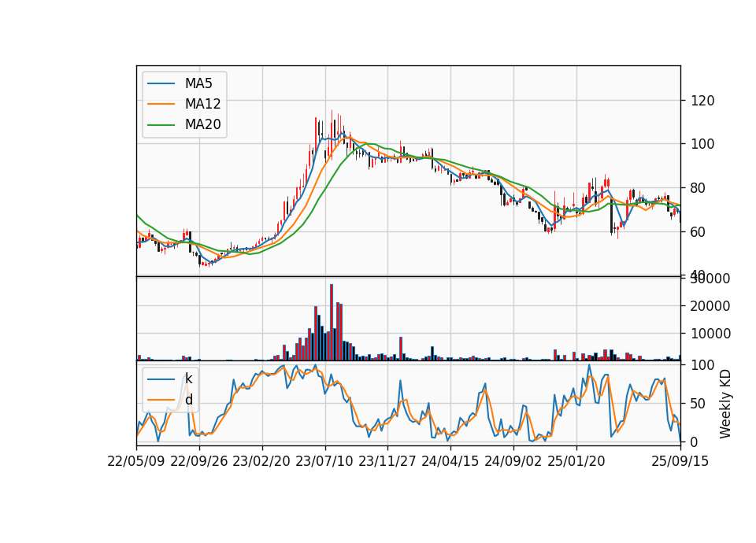Click the 20000 volume axis tick label

point(710,306)
